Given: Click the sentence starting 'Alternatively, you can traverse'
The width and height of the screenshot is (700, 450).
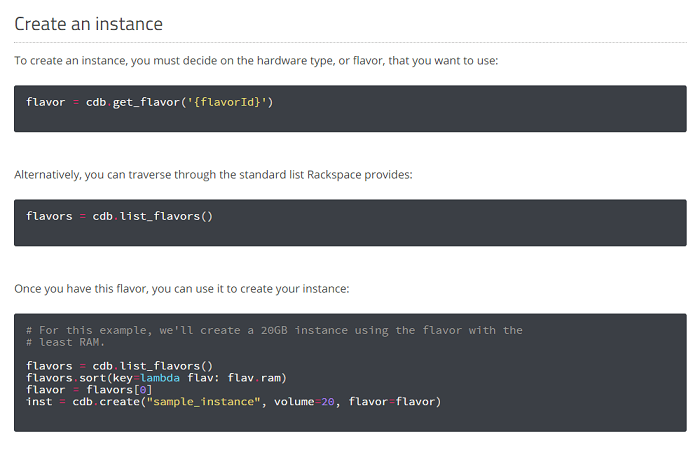Looking at the screenshot, I should pyautogui.click(x=213, y=175).
